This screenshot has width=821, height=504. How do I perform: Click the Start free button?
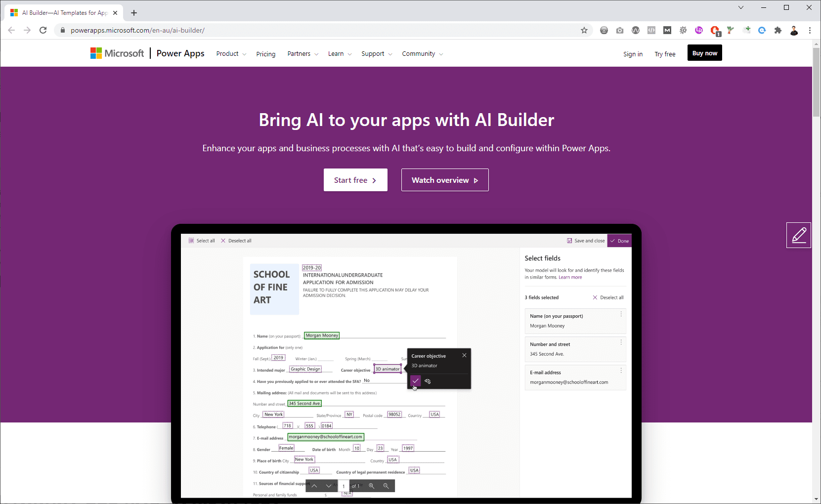point(355,180)
